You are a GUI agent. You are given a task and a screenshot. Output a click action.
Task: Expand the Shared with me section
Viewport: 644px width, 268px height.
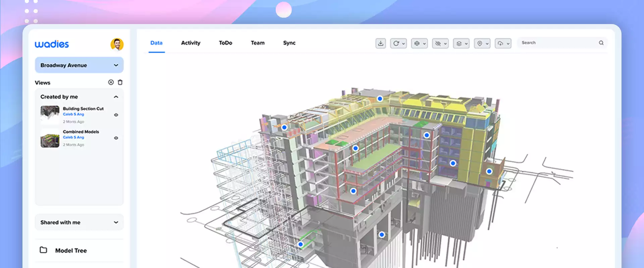[116, 222]
